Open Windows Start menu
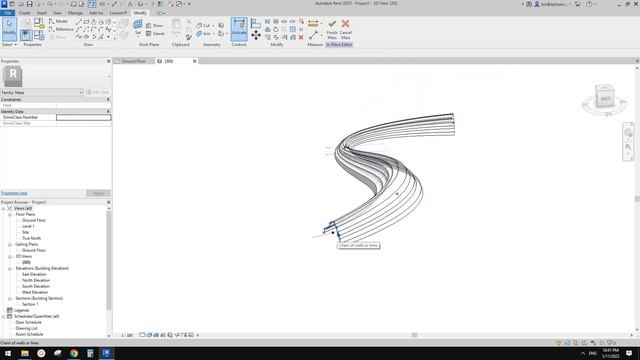The image size is (640, 360). [x=8, y=353]
